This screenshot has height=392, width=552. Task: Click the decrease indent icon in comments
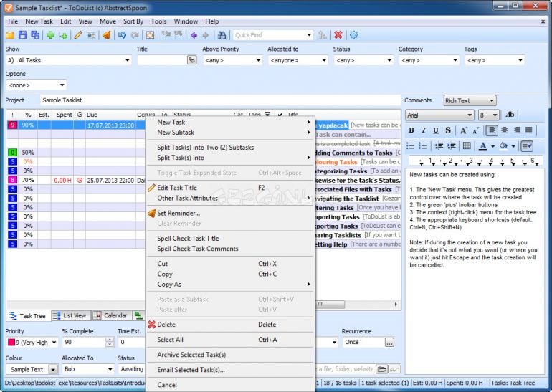(x=439, y=145)
